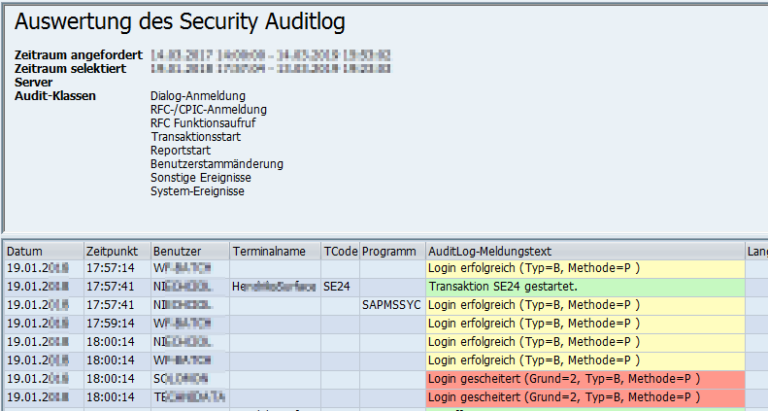Image resolution: width=768 pixels, height=411 pixels.
Task: Click the terminal name cell in SE24 row
Action: click(276, 287)
